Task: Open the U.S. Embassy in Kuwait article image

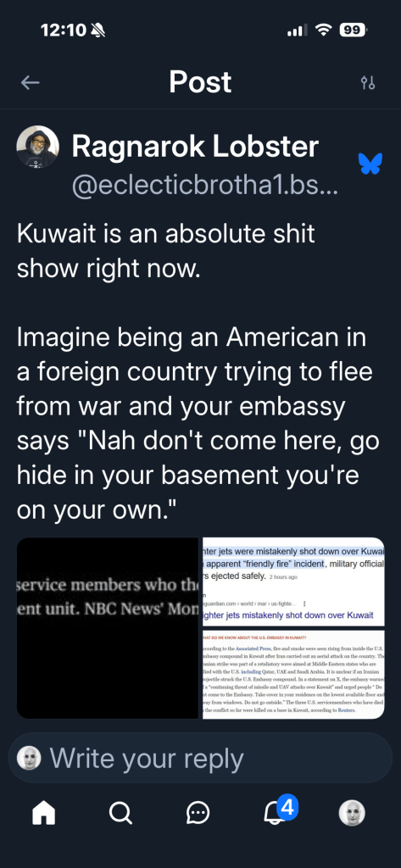Action: tap(293, 674)
